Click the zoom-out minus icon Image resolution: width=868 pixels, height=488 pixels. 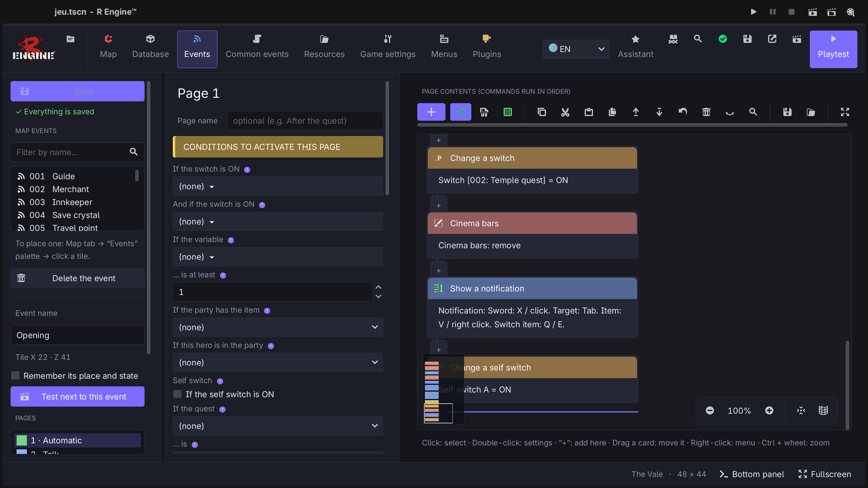(710, 410)
